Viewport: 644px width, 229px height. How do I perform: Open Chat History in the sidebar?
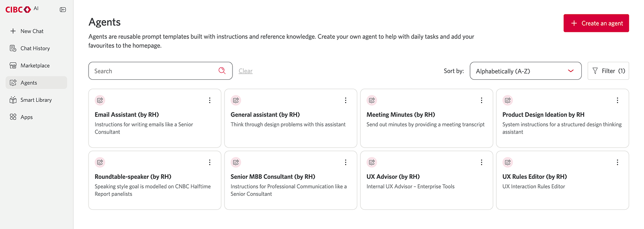click(x=36, y=48)
